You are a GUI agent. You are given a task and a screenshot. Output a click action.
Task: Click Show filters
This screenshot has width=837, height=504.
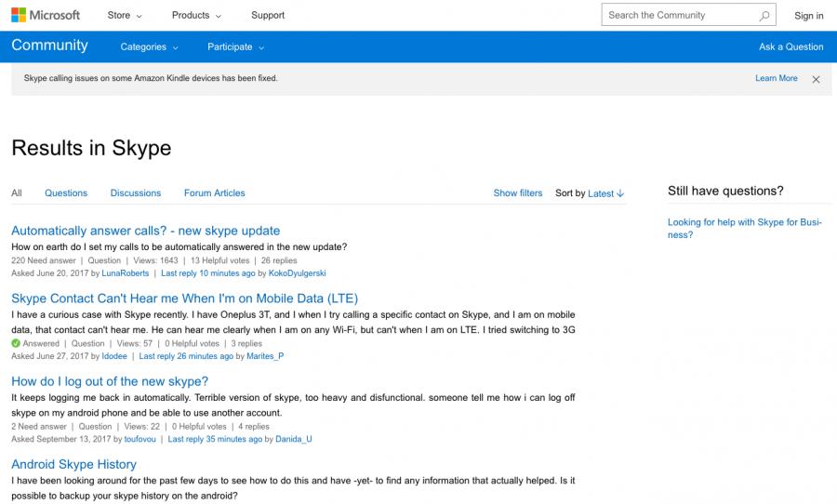pos(518,193)
